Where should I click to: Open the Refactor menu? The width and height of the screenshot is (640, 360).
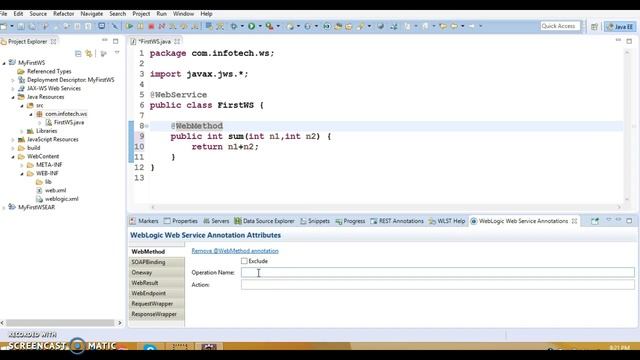(x=64, y=13)
